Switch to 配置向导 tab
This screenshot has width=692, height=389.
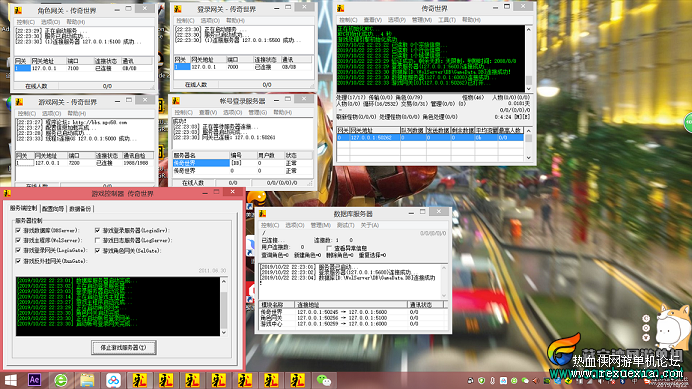[x=53, y=209]
